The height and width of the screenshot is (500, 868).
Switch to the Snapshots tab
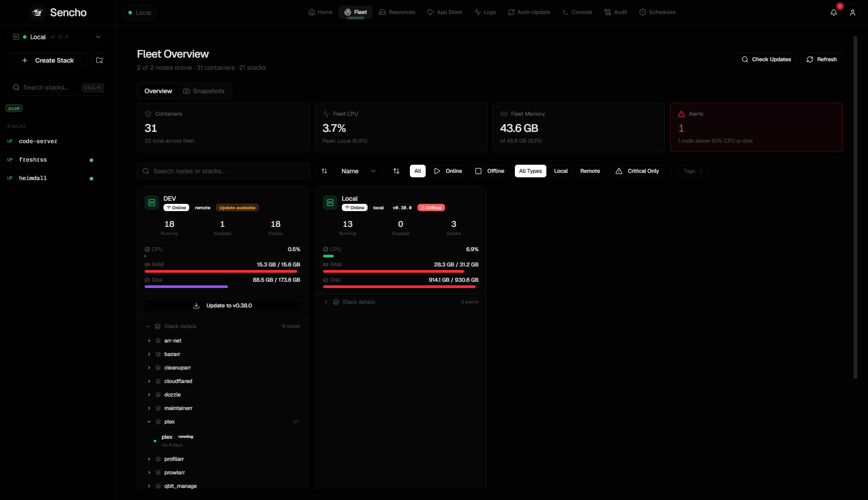(x=204, y=91)
